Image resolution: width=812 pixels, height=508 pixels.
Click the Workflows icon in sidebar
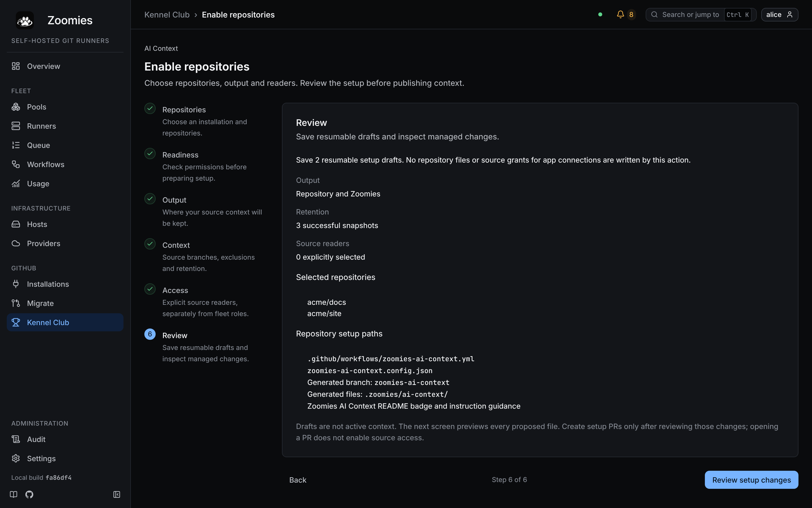(x=16, y=164)
